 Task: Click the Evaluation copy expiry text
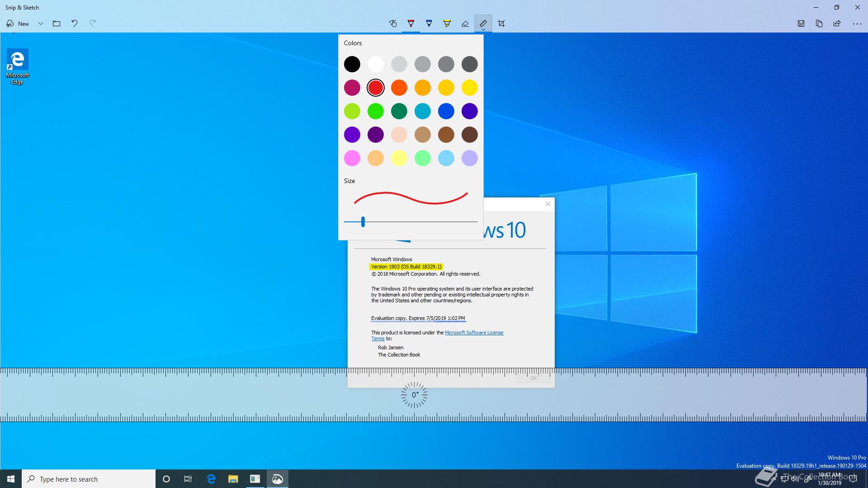(418, 318)
